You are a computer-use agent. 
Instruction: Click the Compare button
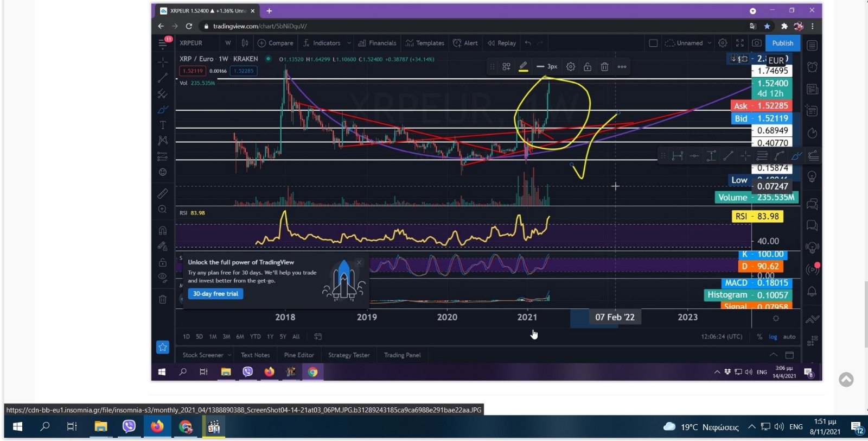pos(276,43)
